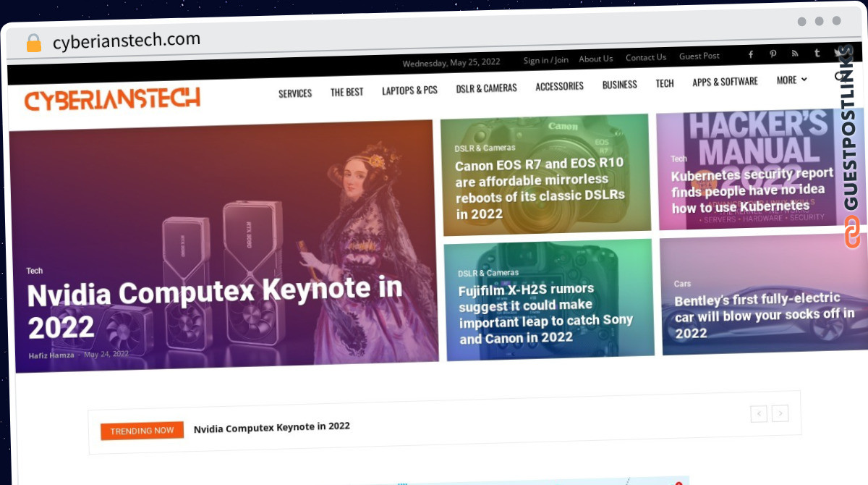Go to the Contact Us link
The image size is (868, 485).
[645, 58]
